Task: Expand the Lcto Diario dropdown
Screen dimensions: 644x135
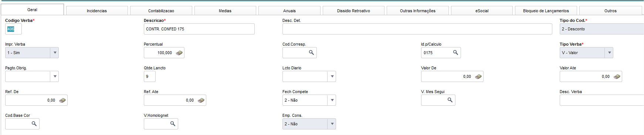Action: click(x=332, y=76)
